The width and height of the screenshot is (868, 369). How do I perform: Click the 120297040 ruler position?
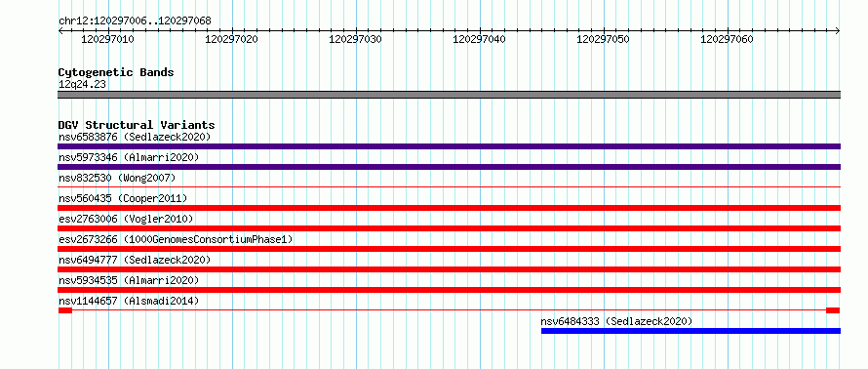point(480,39)
